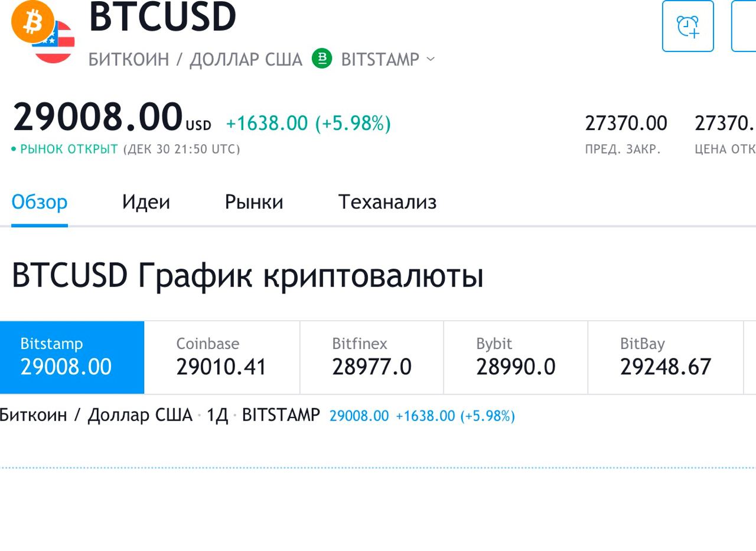Switch to the Идеи tab
The height and width of the screenshot is (551, 756).
point(146,203)
